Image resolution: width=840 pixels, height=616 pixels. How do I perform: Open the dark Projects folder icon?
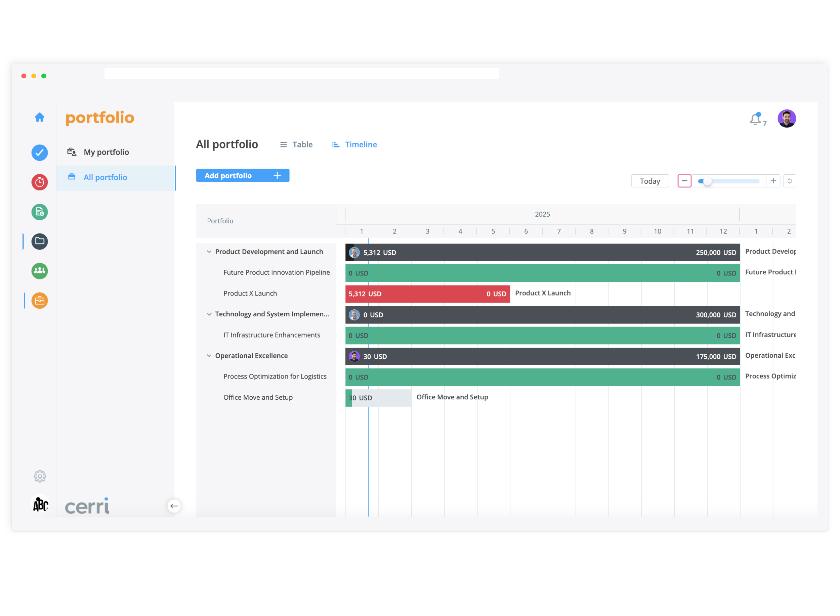click(40, 241)
